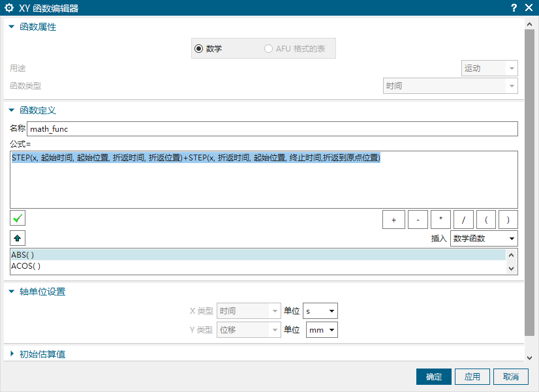Click the up arrow insert function icon

(x=18, y=238)
